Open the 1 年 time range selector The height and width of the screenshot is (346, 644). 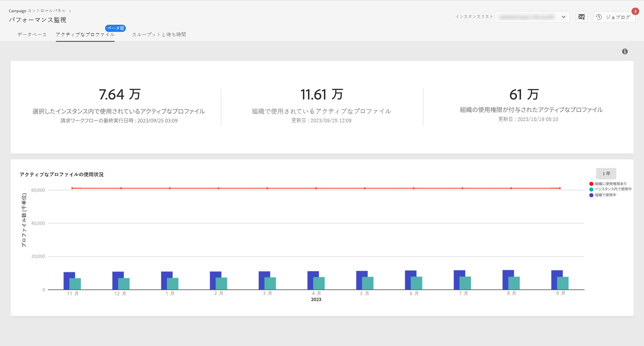(x=606, y=174)
